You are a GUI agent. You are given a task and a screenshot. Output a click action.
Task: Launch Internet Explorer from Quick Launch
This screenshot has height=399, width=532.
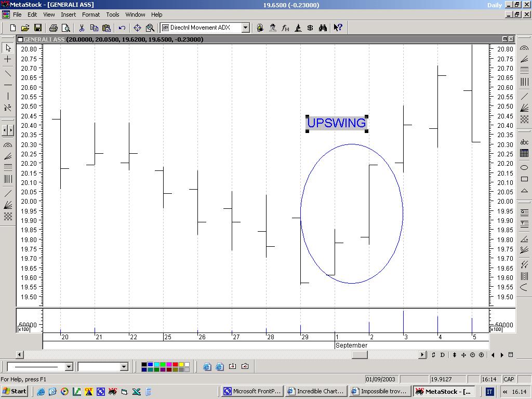(x=41, y=392)
